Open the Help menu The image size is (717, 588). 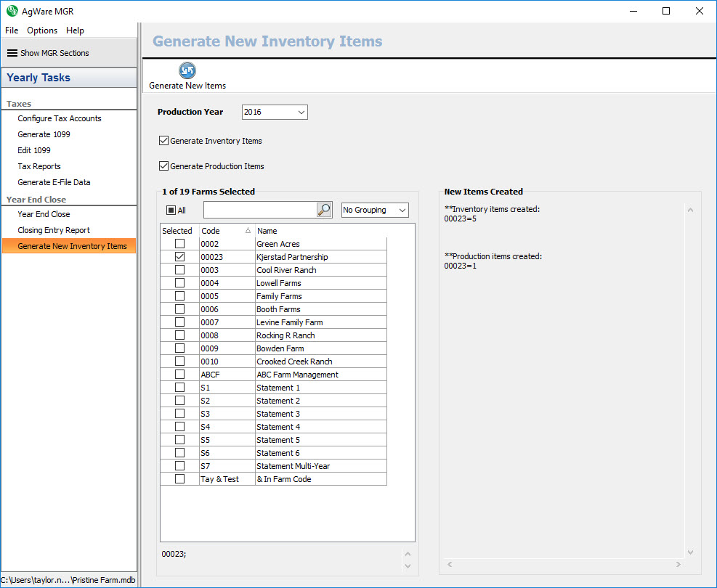click(75, 30)
